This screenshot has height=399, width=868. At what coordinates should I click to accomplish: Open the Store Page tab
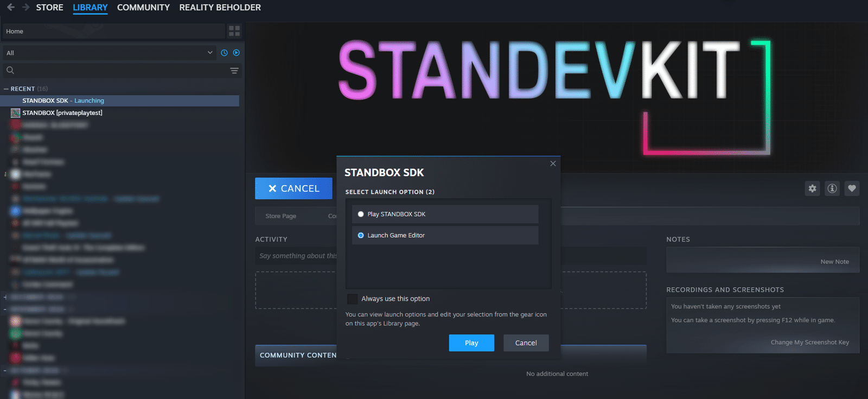pos(280,216)
